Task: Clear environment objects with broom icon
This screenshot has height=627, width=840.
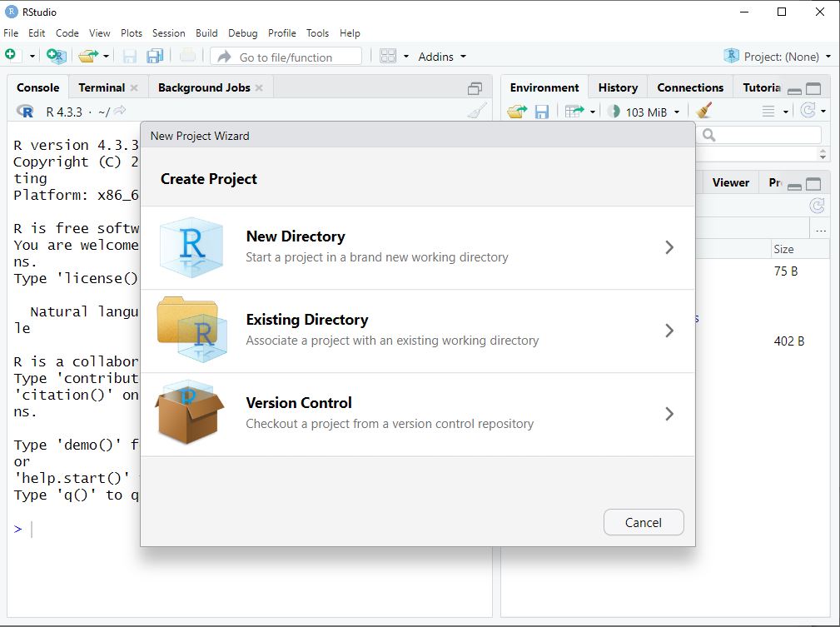Action: coord(704,112)
